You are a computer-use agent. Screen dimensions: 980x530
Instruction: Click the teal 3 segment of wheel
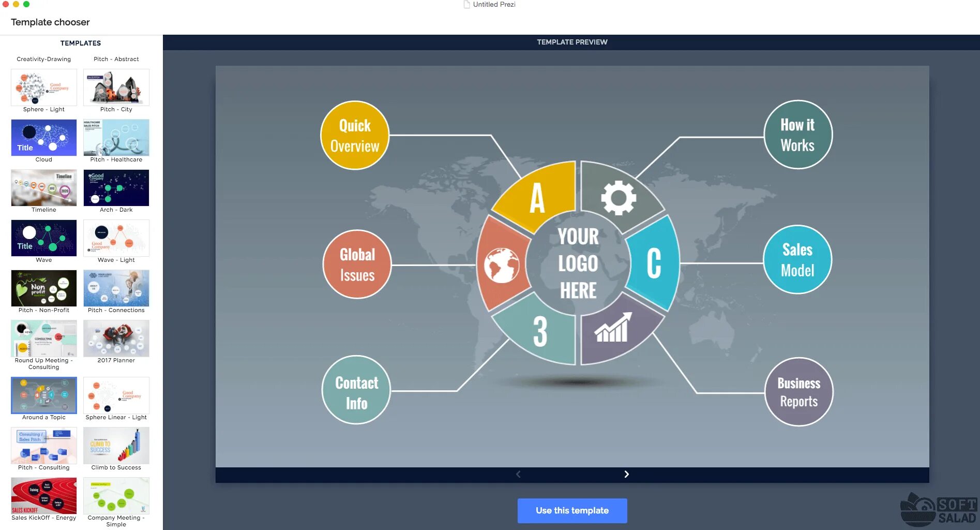(x=540, y=331)
